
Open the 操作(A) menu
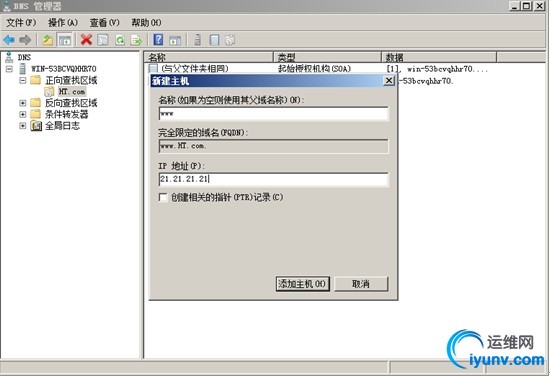[63, 23]
